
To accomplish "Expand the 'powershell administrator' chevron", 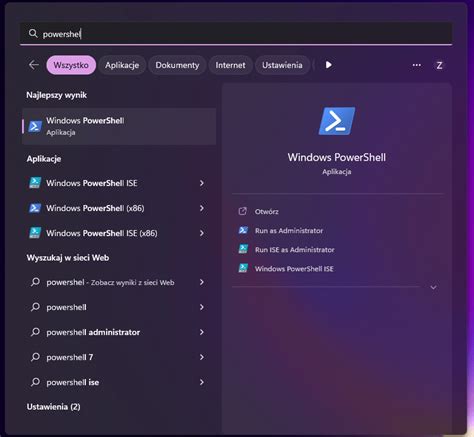I will tap(202, 332).
